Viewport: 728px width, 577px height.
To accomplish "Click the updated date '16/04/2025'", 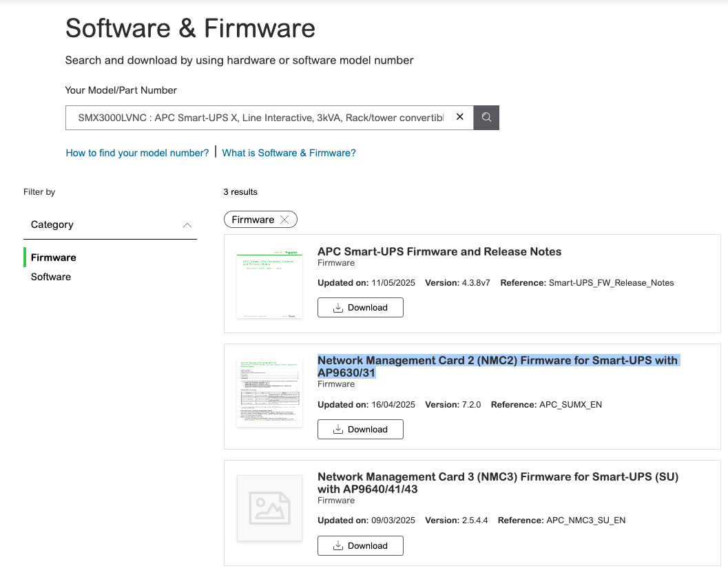I will tap(393, 405).
